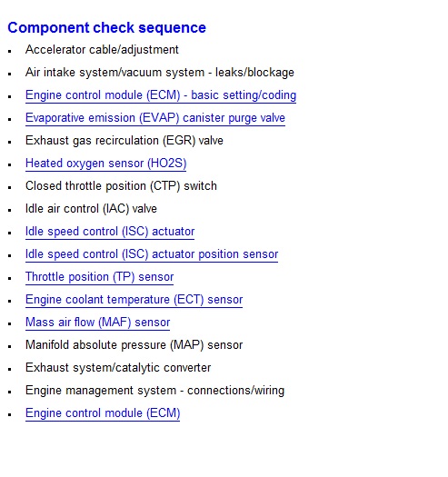Open the EVAP canister purge valve link
Viewport: 448px width, 477px height.
[x=155, y=118]
